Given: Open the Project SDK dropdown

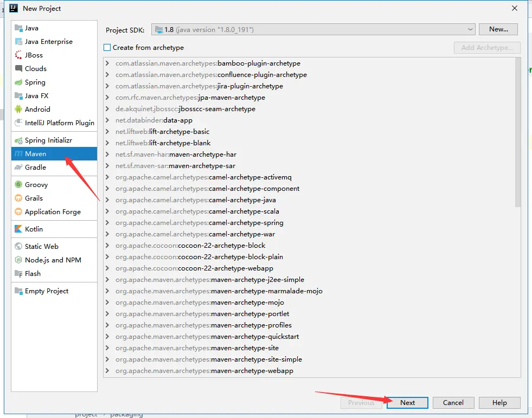Looking at the screenshot, I should point(313,29).
